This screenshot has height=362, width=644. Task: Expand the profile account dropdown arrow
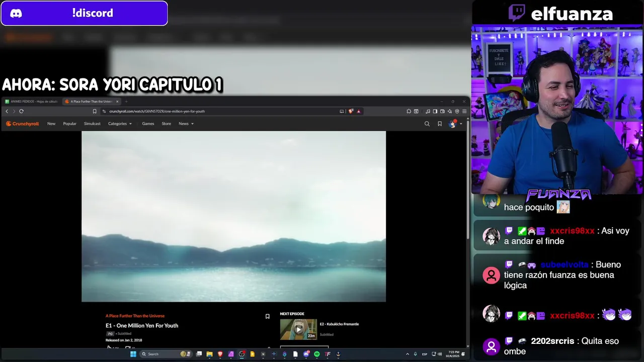(461, 124)
